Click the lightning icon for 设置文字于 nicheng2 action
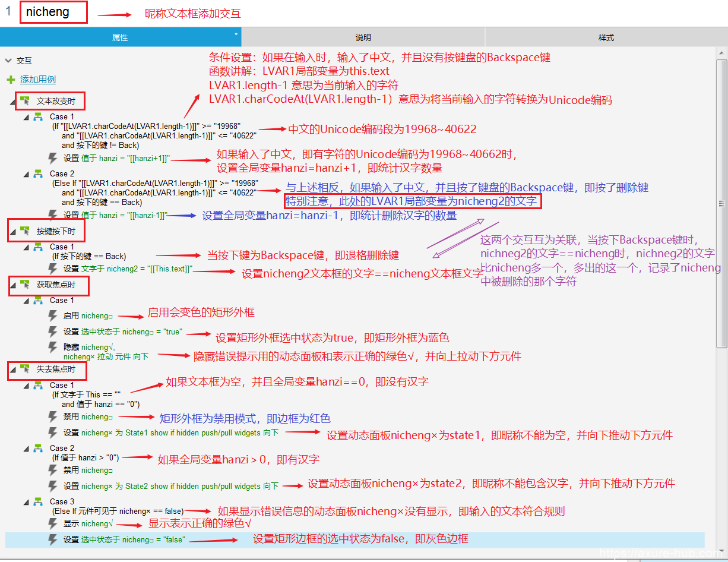 pos(53,269)
